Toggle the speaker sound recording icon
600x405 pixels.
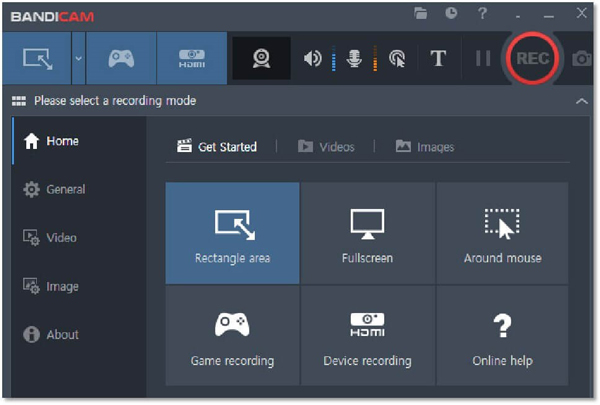[x=313, y=59]
